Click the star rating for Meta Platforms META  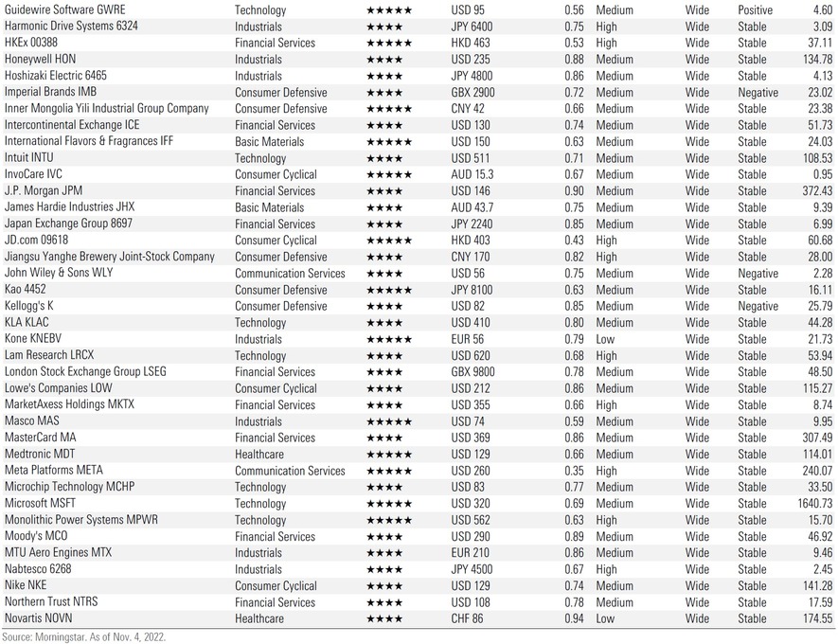388,471
